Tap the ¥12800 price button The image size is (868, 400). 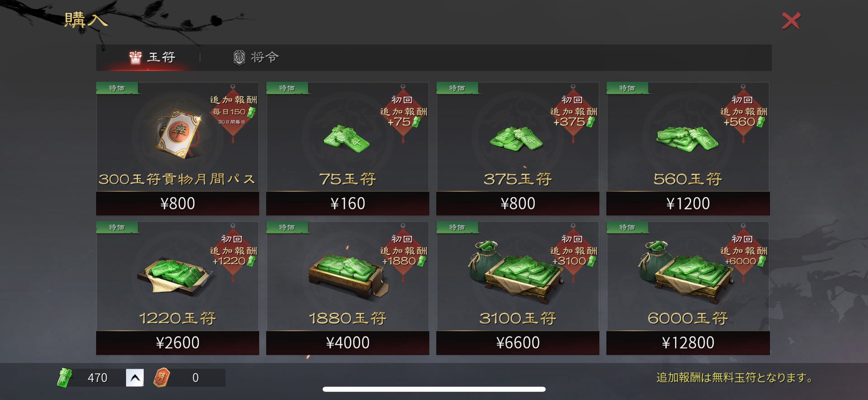pos(688,343)
